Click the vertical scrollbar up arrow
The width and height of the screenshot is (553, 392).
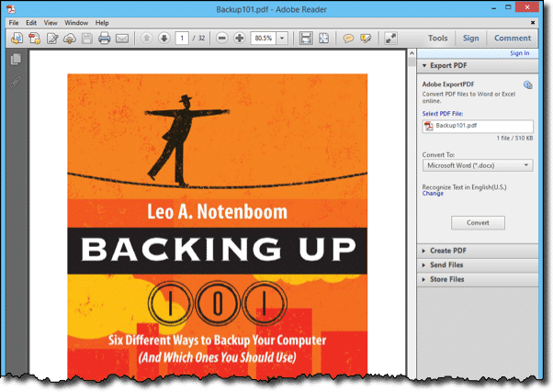tap(412, 53)
